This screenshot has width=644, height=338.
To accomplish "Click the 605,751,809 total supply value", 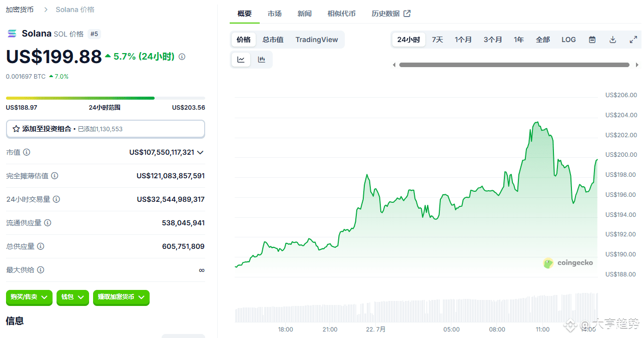I will [x=183, y=246].
